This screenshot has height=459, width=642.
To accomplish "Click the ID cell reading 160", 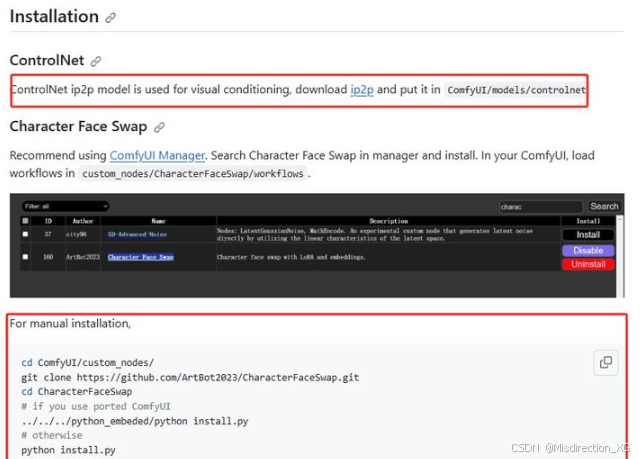I will pyautogui.click(x=48, y=257).
